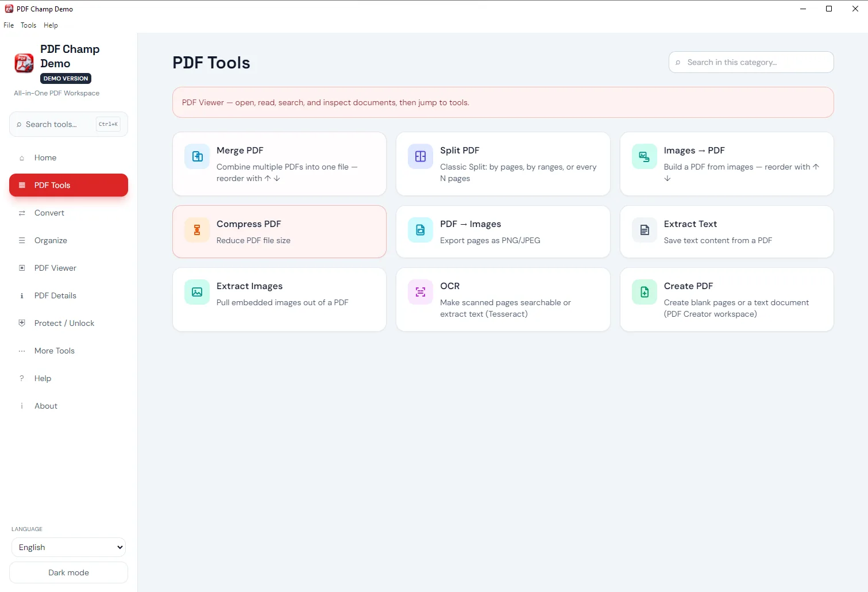Click the Protect / Unlock shield icon
The width and height of the screenshot is (868, 592).
(22, 323)
